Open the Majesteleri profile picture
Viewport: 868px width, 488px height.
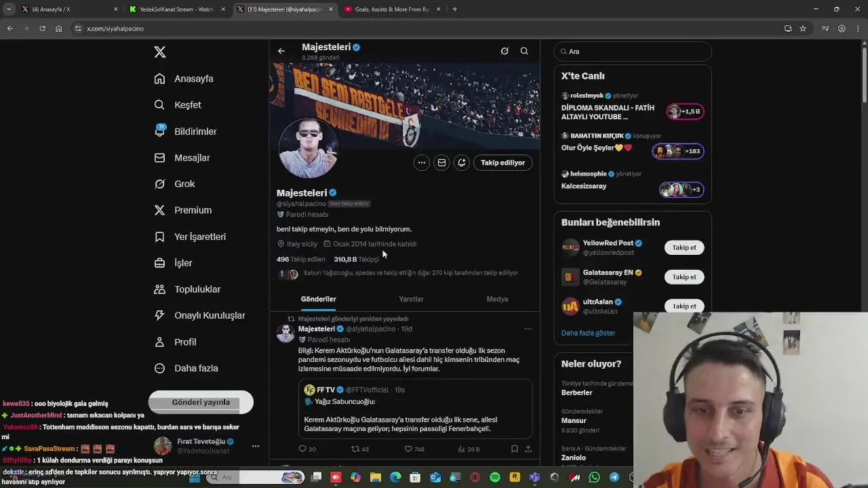[x=308, y=148]
